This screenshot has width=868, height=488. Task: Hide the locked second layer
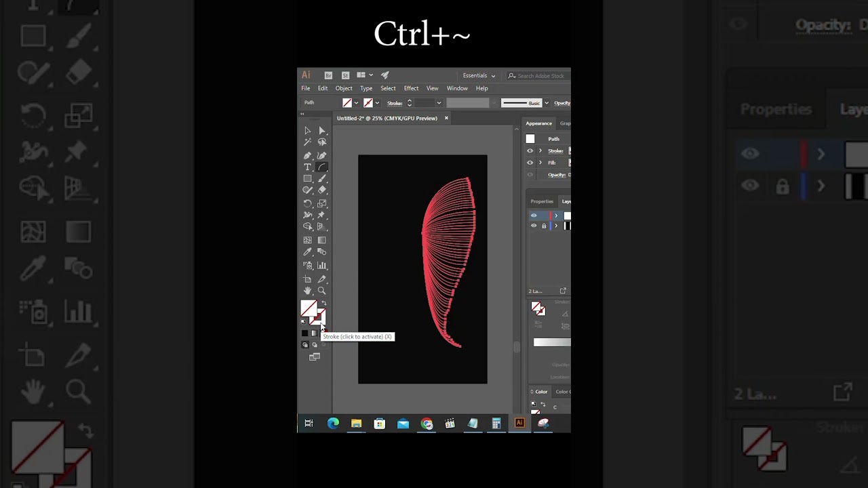pos(534,226)
